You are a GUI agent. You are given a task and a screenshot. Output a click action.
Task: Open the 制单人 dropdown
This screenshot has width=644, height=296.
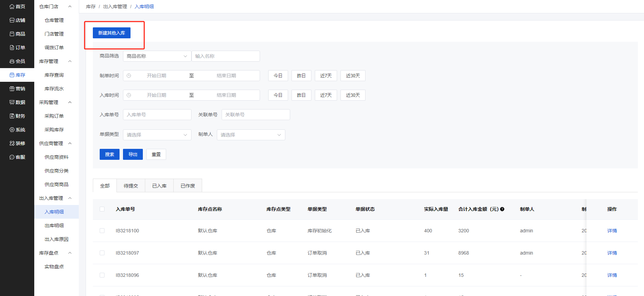click(251, 135)
